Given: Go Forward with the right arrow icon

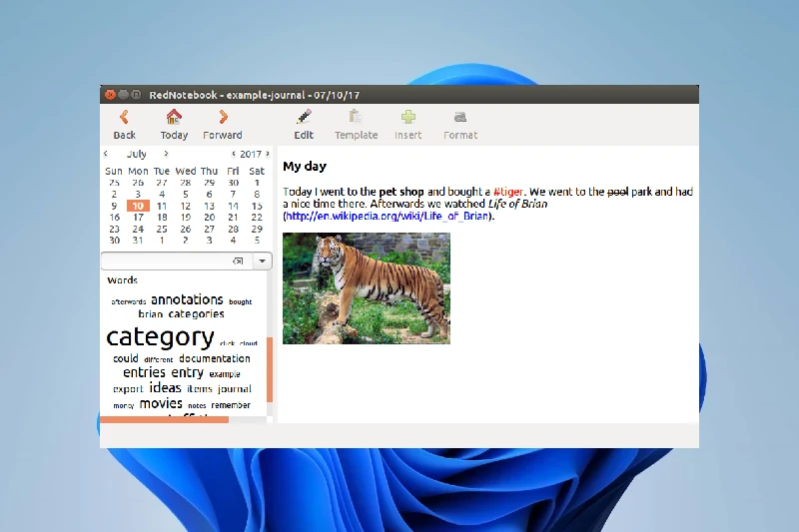Looking at the screenshot, I should coord(223,117).
